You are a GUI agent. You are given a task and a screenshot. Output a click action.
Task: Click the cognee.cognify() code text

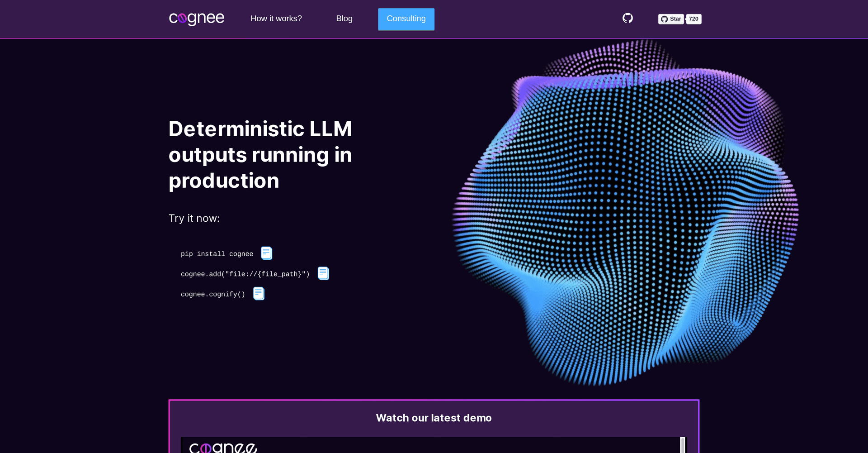coord(213,294)
